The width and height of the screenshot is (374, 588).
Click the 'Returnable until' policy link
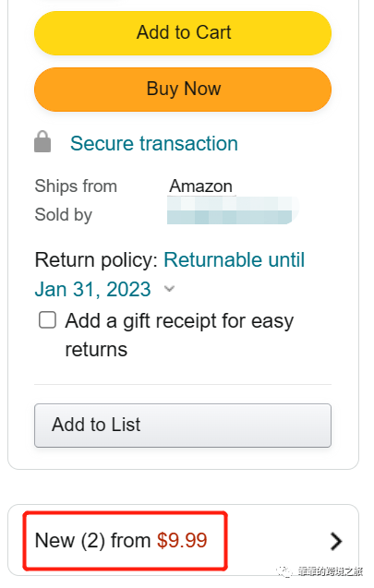coord(235,259)
